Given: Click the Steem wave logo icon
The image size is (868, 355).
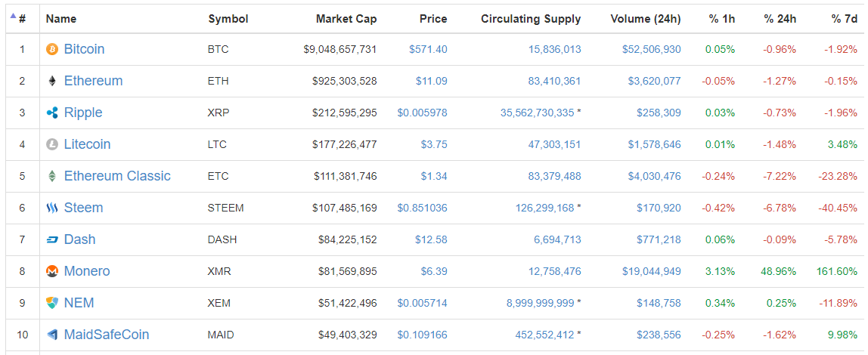Looking at the screenshot, I should coord(52,208).
